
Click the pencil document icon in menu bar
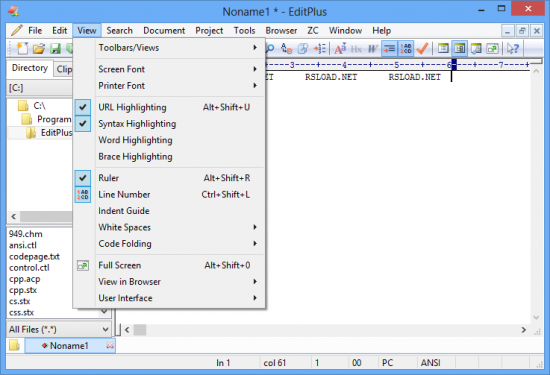16,31
